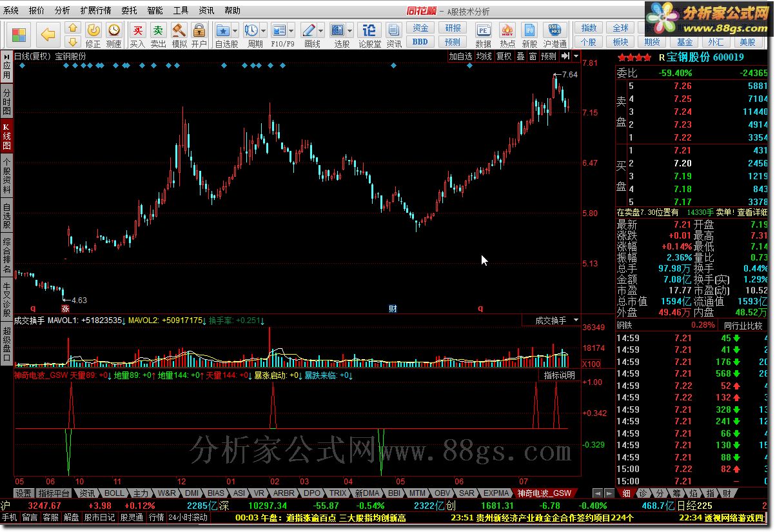Screen dimensions: 775x532
Task: Click the 资金 toolbar button
Action: [420, 28]
